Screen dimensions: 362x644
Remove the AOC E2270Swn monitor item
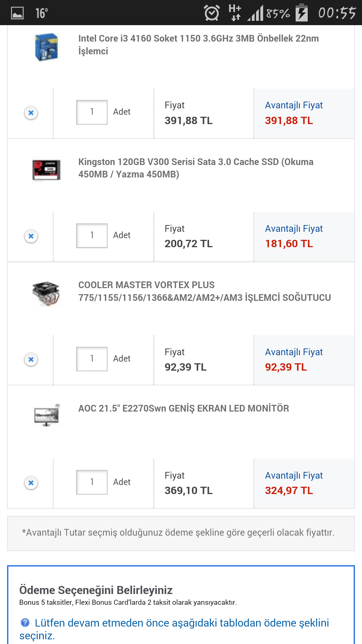pyautogui.click(x=31, y=483)
